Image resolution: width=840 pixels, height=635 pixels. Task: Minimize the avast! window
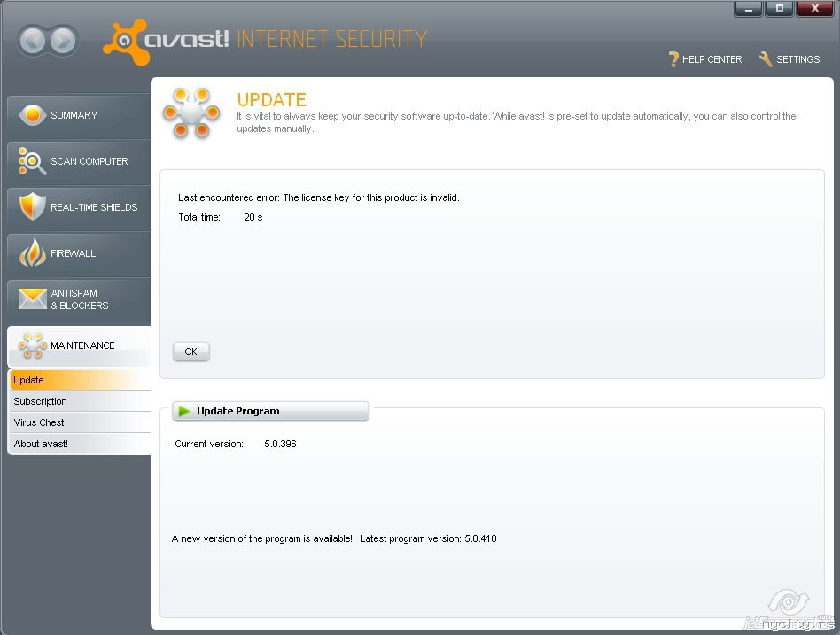tap(749, 9)
